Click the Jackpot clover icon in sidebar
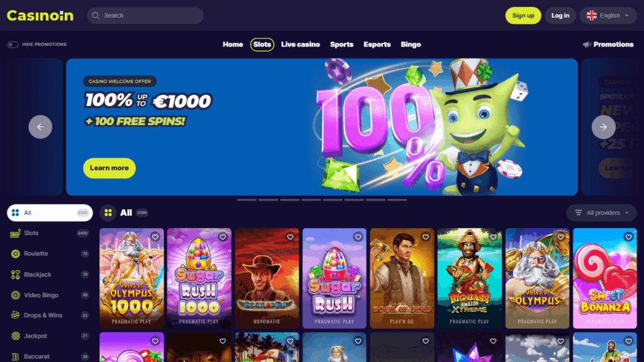This screenshot has width=644, height=362. (16, 336)
